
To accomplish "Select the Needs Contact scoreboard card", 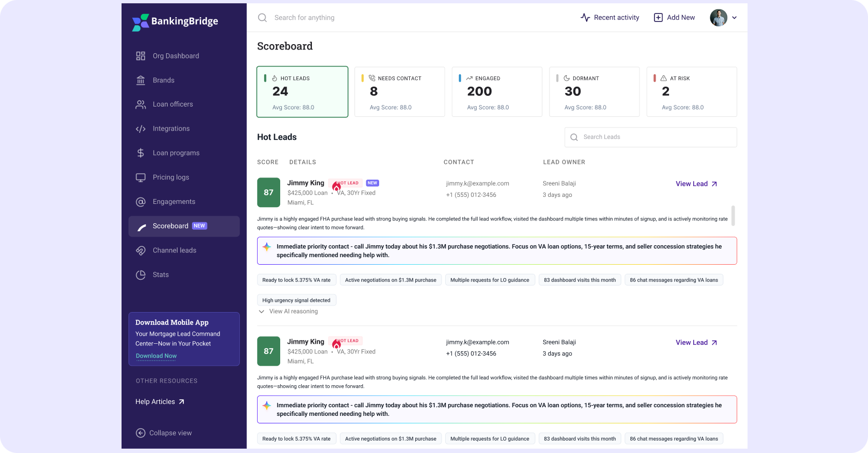I will point(400,91).
